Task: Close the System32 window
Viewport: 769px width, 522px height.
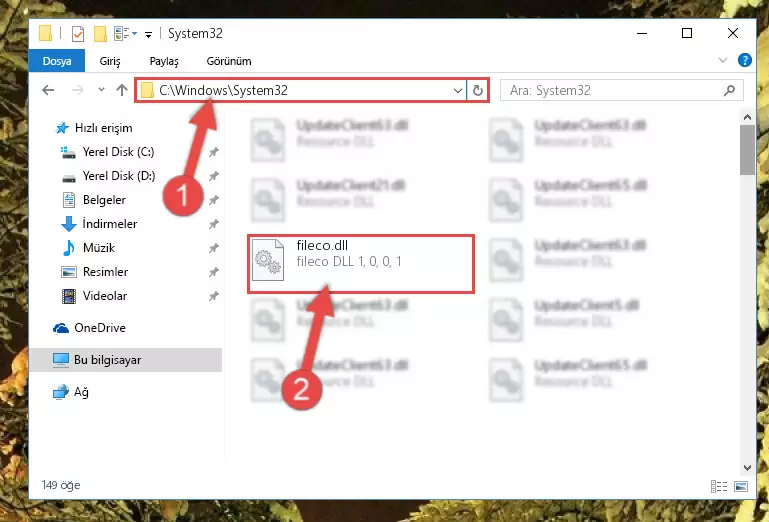Action: 733,33
